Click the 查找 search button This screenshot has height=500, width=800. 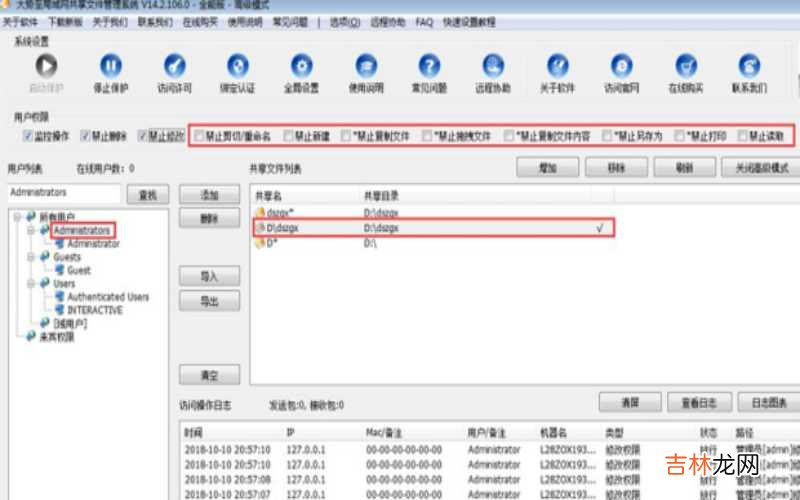148,192
